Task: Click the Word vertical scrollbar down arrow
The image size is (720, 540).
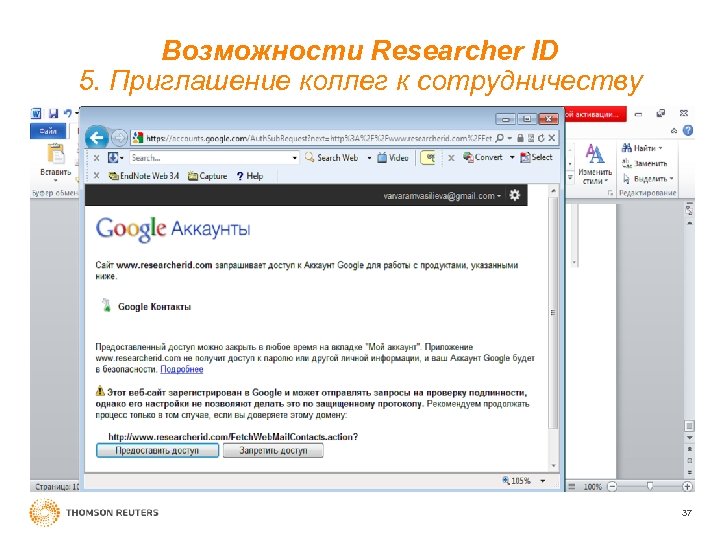Action: [689, 438]
